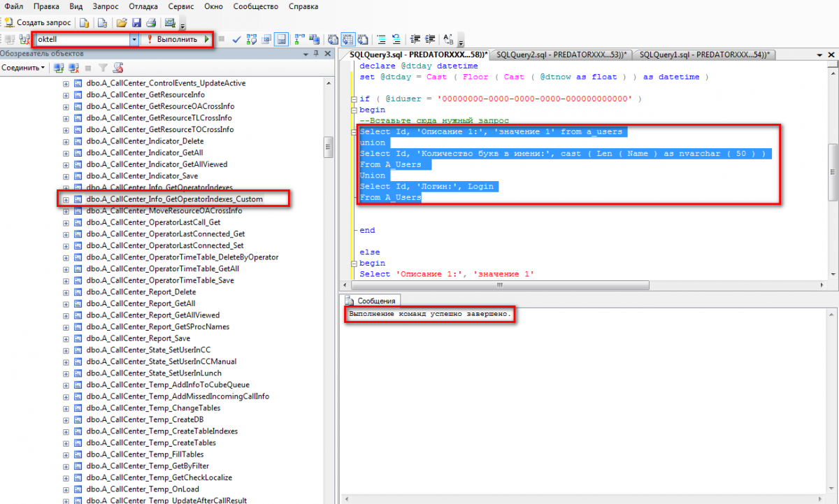The image size is (839, 504).
Task: Click the Print icon in toolbar
Action: click(x=150, y=22)
